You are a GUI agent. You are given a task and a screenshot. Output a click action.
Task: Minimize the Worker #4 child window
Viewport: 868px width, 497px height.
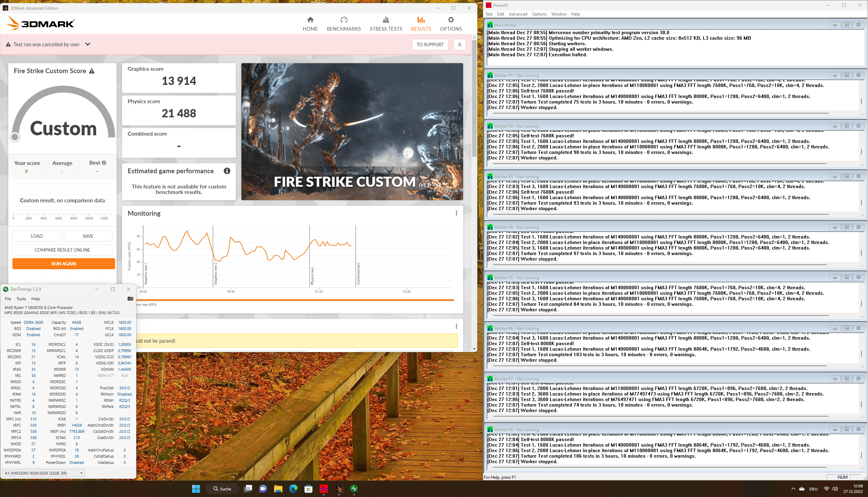pos(835,227)
